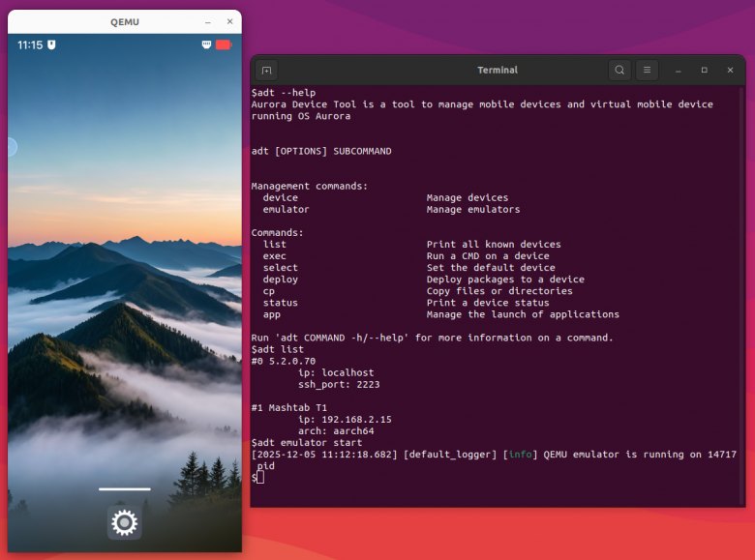Maximize the Terminal window
Screen dimensions: 755x560
(x=704, y=71)
